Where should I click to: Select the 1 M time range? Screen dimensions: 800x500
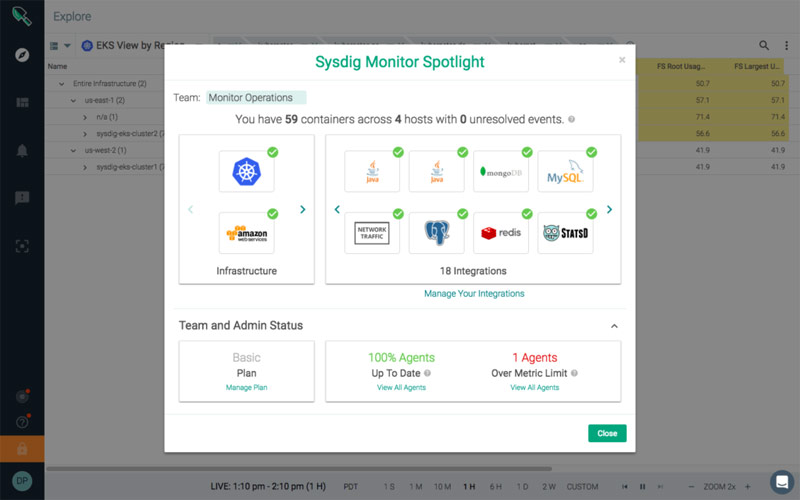tap(415, 487)
